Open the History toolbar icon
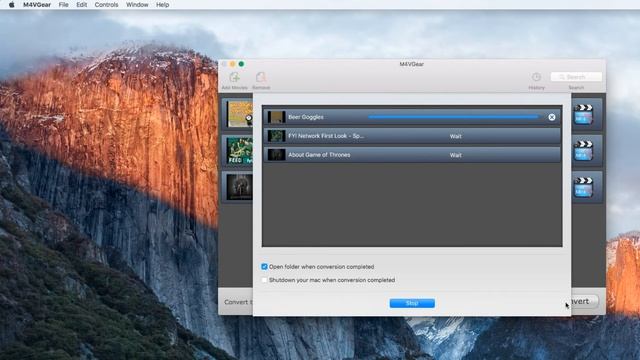The image size is (640, 360). pos(536,77)
